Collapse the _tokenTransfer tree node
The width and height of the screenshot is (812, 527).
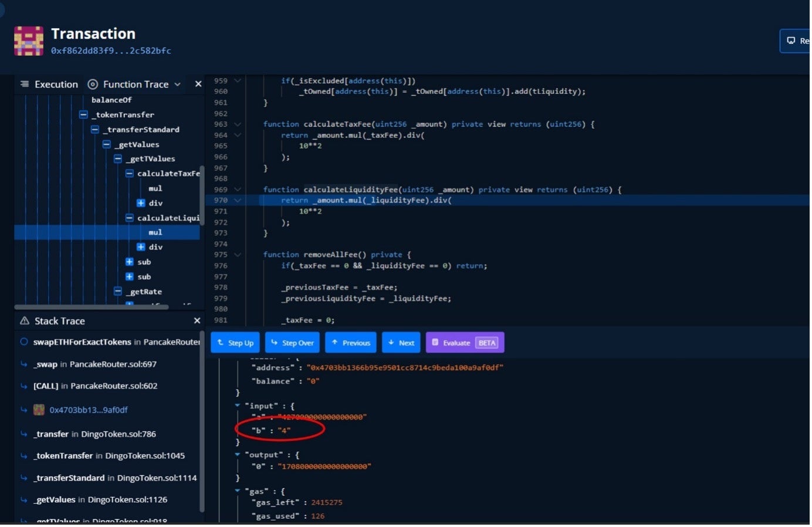[83, 115]
